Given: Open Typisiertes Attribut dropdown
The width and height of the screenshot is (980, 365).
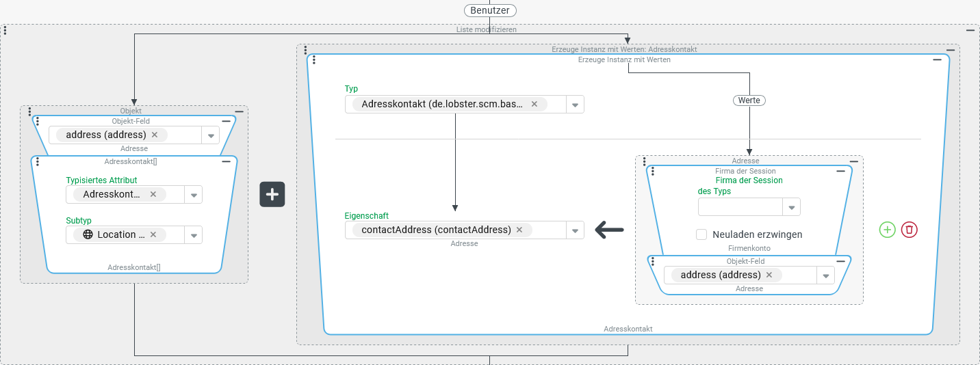Looking at the screenshot, I should (x=194, y=195).
